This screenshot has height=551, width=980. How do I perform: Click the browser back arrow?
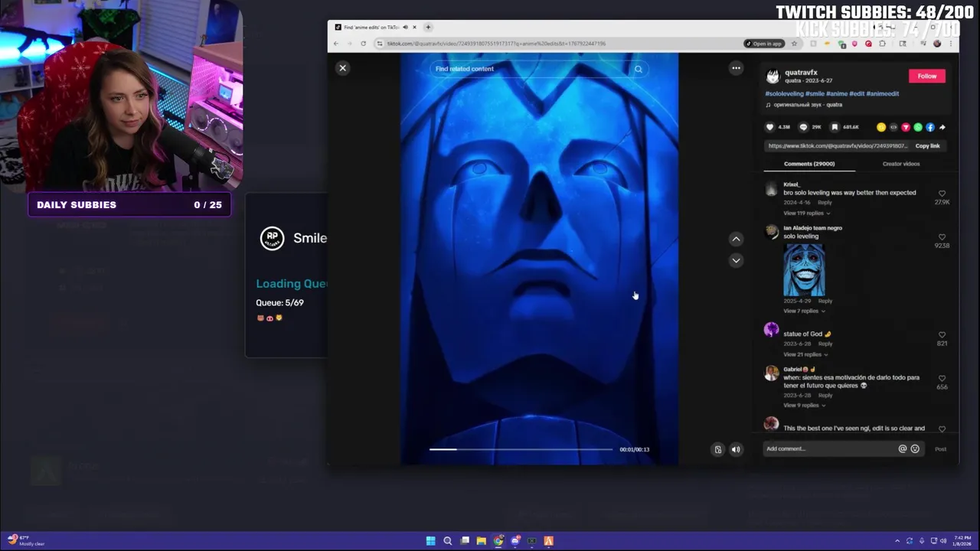pos(335,44)
